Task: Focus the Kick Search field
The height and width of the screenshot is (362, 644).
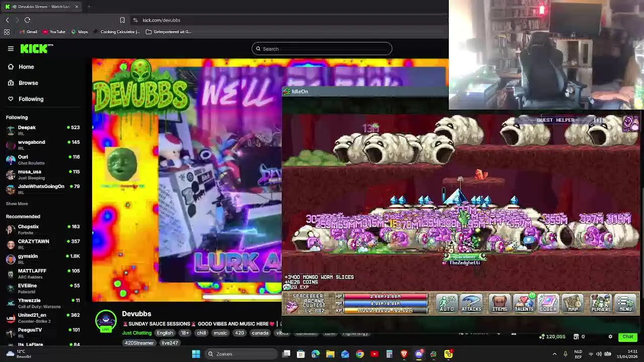Action: [322, 49]
